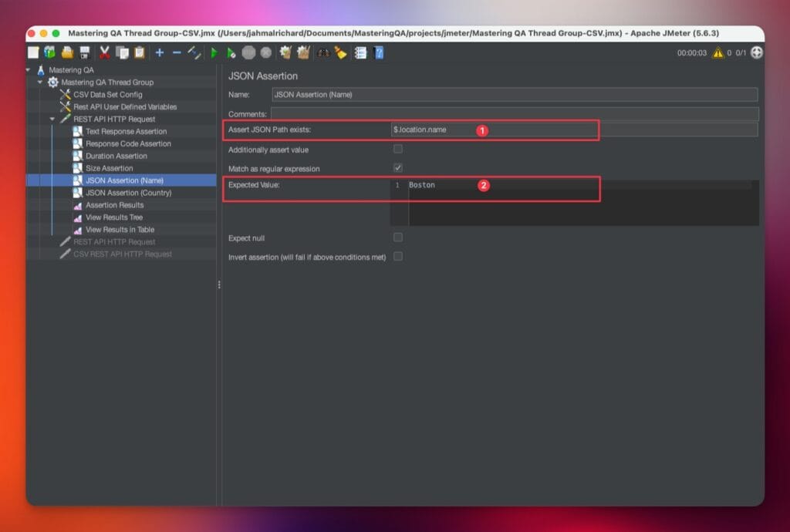
Task: Click the Paste clipboard icon
Action: point(140,52)
